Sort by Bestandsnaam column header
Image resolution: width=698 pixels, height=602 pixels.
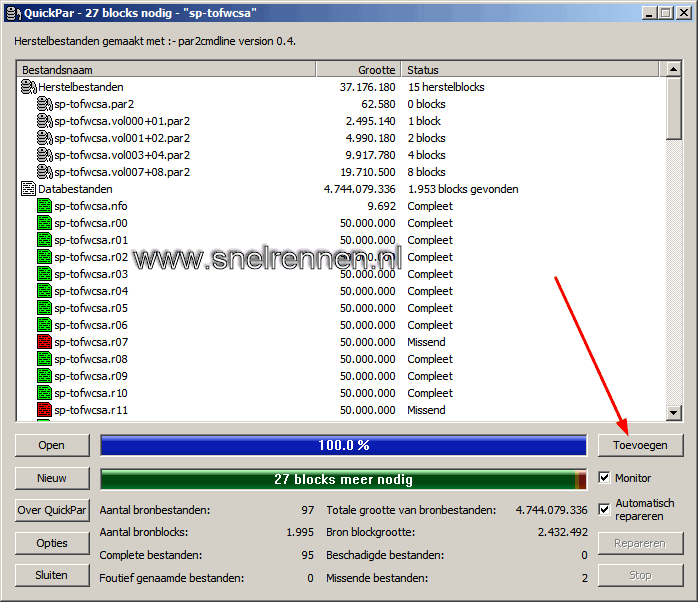click(166, 70)
